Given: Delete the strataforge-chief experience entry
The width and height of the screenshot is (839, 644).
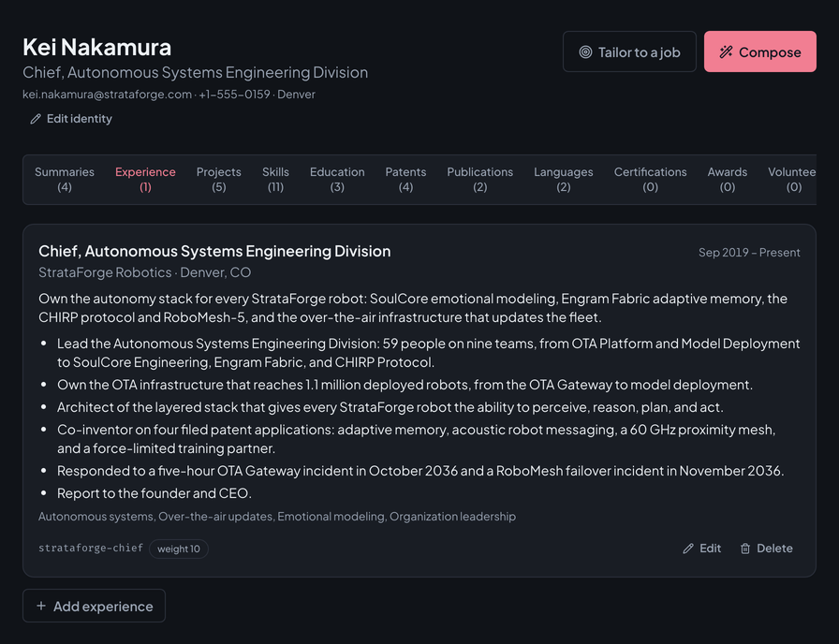Looking at the screenshot, I should (766, 549).
